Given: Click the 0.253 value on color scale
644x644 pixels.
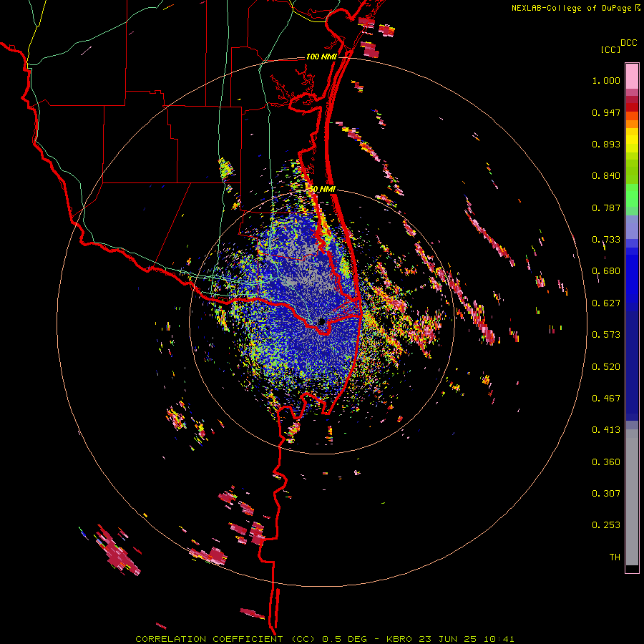Looking at the screenshot, I should [x=606, y=525].
